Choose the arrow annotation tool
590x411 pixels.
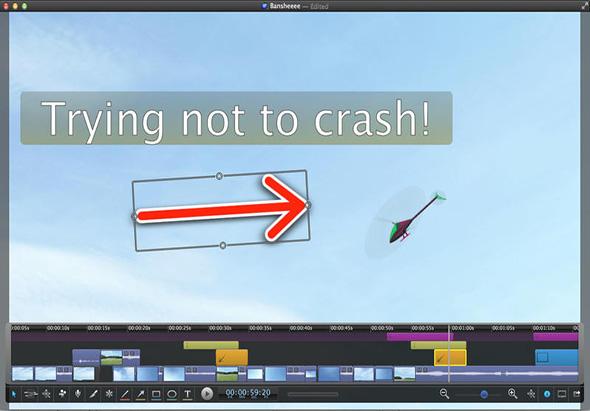click(140, 394)
